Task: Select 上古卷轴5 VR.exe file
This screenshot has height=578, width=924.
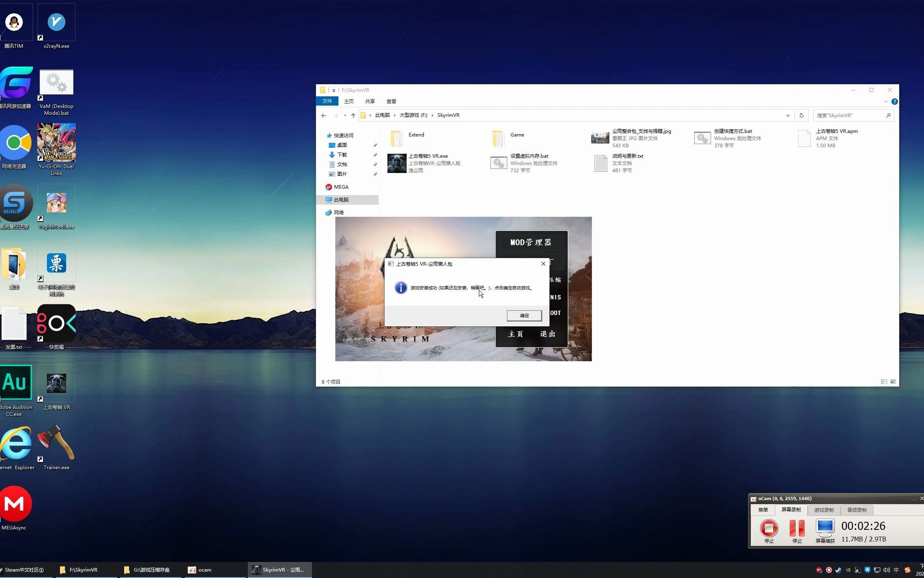Action: pyautogui.click(x=424, y=163)
